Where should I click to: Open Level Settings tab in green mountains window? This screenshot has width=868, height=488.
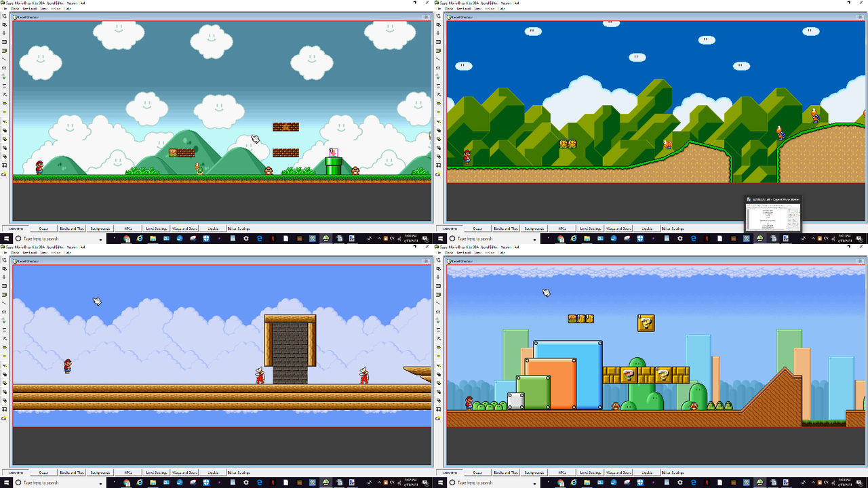[x=590, y=228]
